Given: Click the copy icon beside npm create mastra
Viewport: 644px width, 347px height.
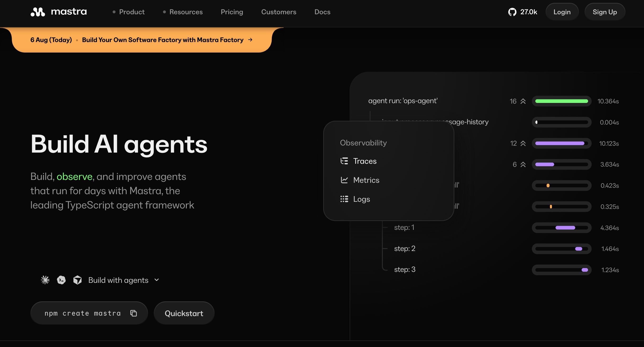Looking at the screenshot, I should 134,313.
